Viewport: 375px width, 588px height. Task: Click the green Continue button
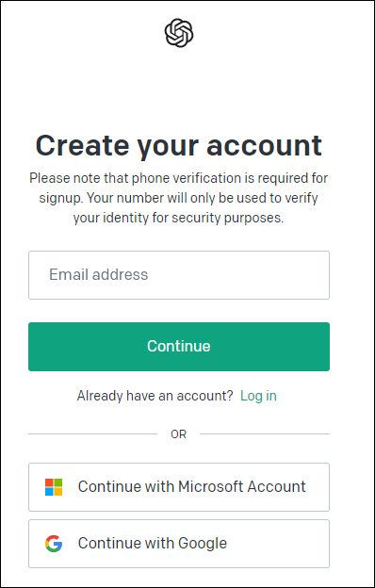[x=179, y=347]
